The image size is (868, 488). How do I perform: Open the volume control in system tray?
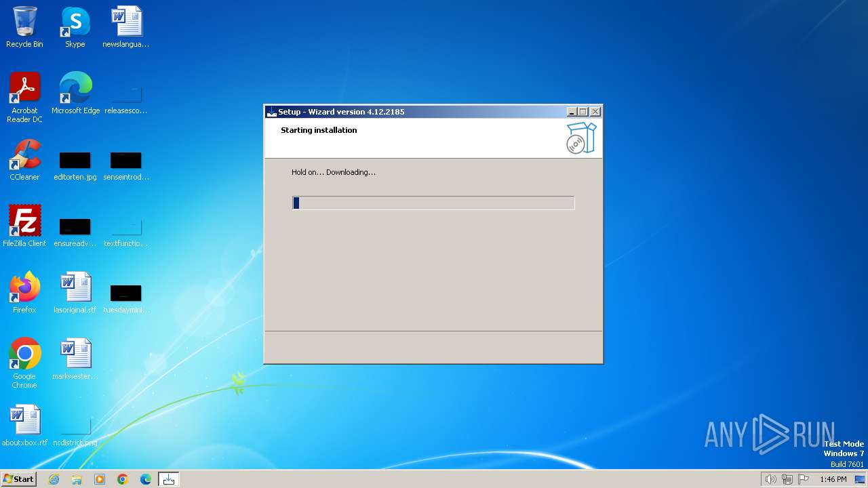[770, 479]
